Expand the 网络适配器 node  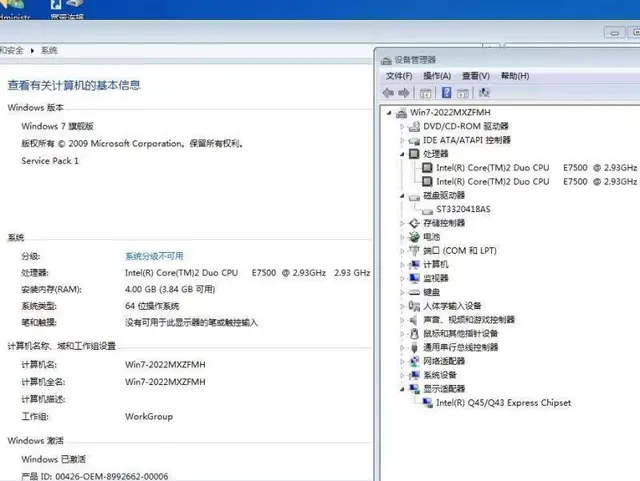(402, 361)
